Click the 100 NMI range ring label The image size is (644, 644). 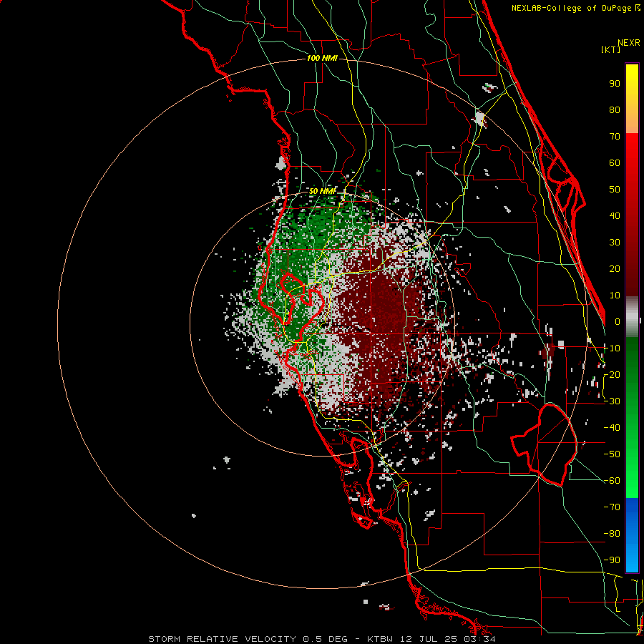point(322,59)
